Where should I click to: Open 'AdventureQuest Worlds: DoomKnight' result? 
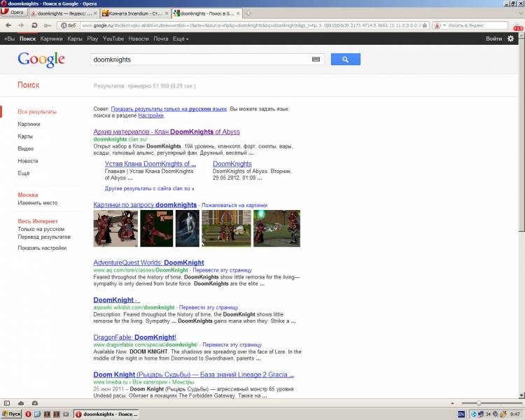[148, 262]
